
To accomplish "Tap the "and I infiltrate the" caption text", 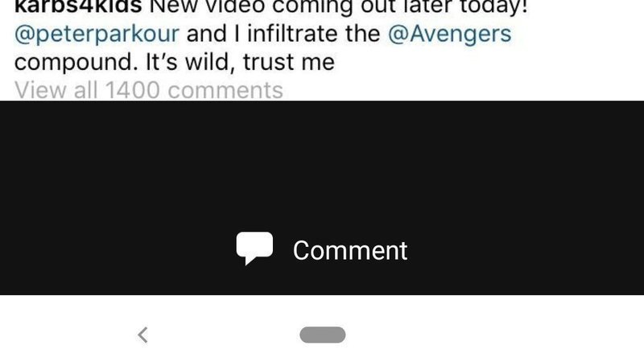I will tap(283, 34).
